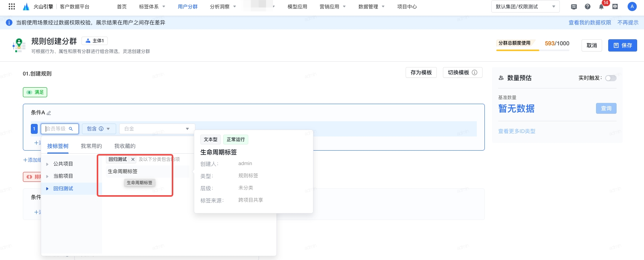Screen dimensions: 644x260
Task: Toggle the 实时触发 switch
Action: 610,78
